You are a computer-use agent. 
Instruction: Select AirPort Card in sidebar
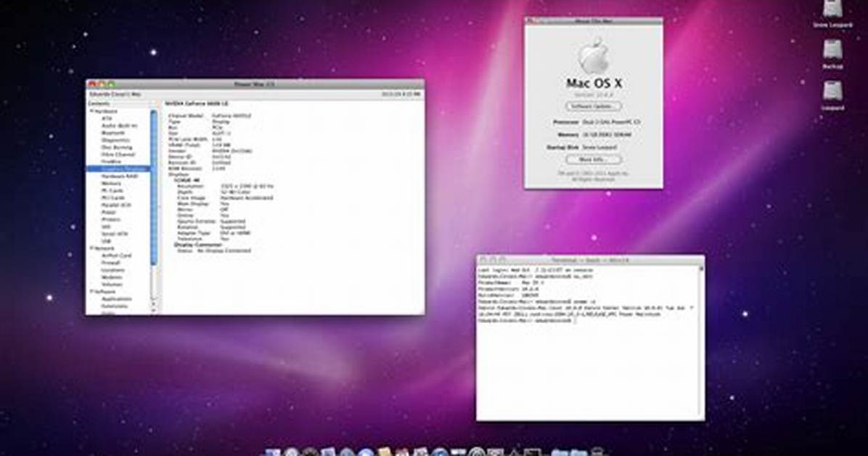coord(116,256)
